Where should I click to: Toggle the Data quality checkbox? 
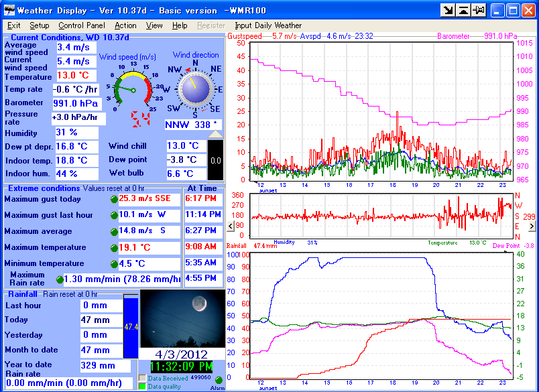click(x=142, y=386)
